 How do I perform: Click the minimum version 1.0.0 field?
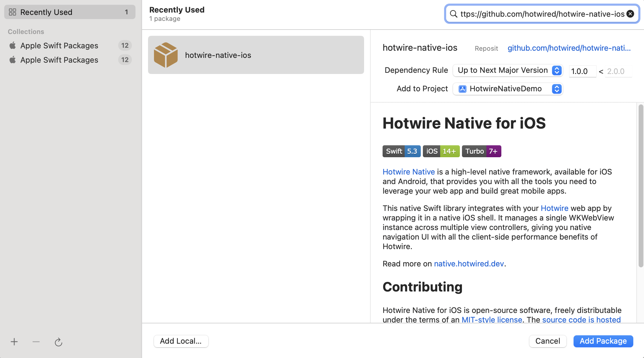582,71
